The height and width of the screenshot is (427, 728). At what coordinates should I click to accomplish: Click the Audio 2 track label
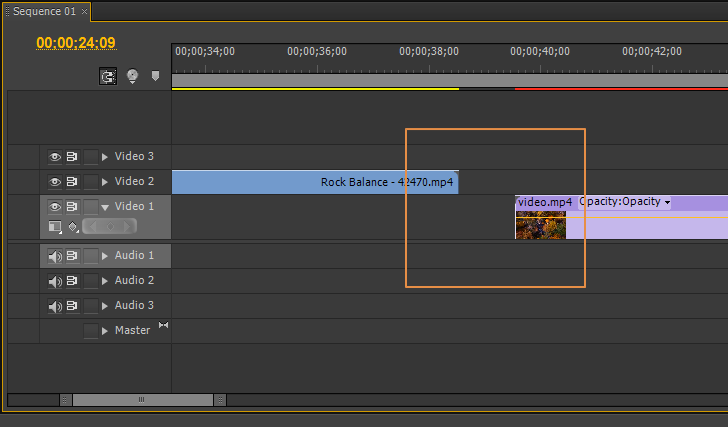tap(134, 280)
